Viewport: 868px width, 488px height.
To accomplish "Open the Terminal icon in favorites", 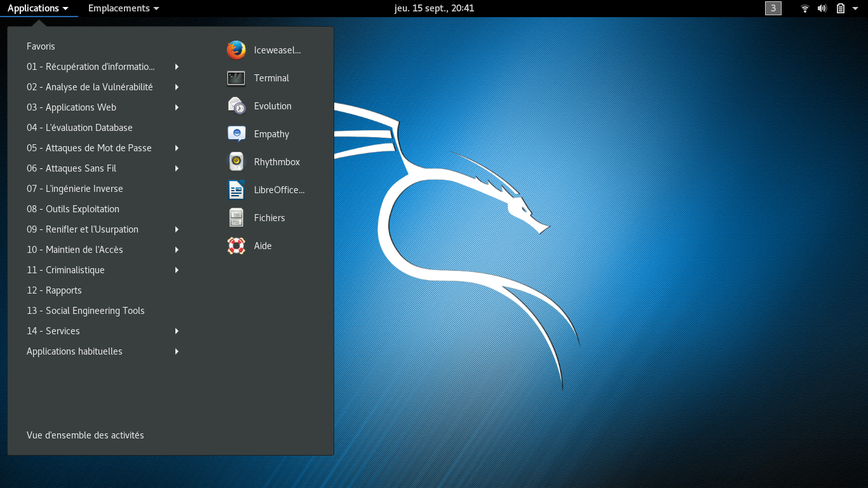I will tap(236, 78).
